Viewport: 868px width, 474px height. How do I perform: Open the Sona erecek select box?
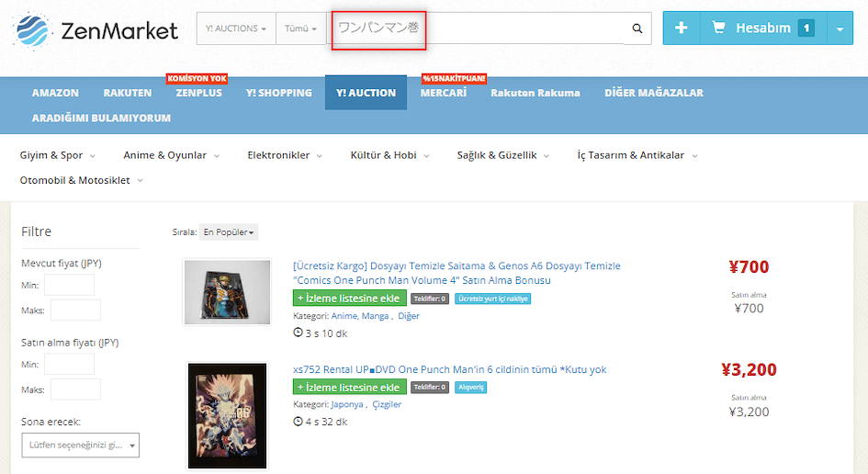tap(80, 446)
